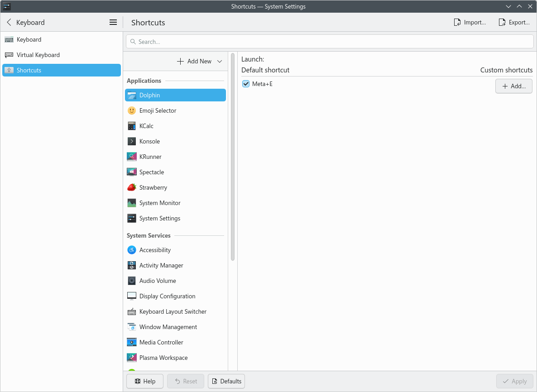
Task: Expand the Add New dropdown arrow
Action: pyautogui.click(x=220, y=61)
